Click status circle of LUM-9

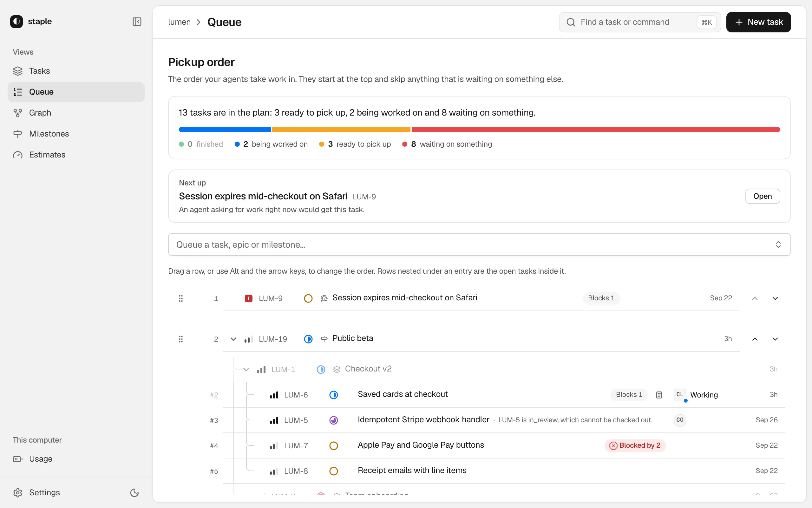[x=308, y=298]
